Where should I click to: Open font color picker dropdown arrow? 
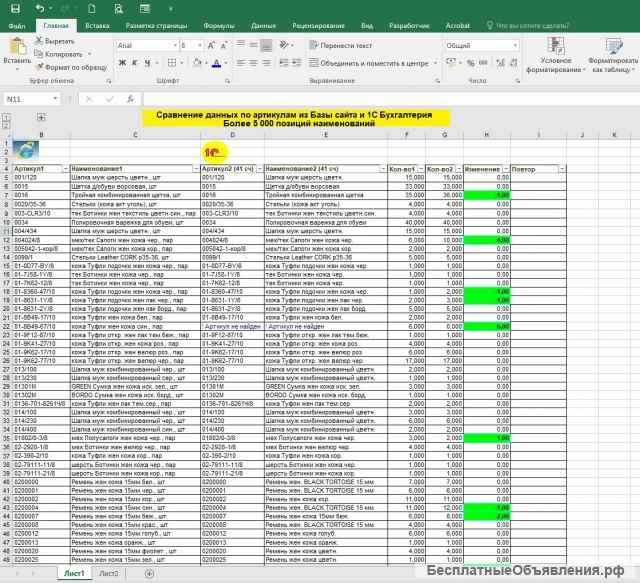click(x=226, y=63)
